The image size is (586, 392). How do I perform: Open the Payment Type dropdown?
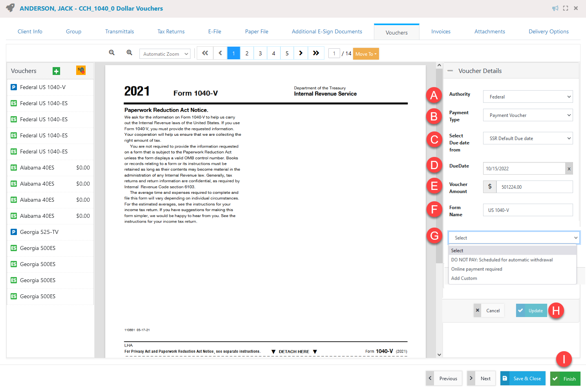point(527,115)
